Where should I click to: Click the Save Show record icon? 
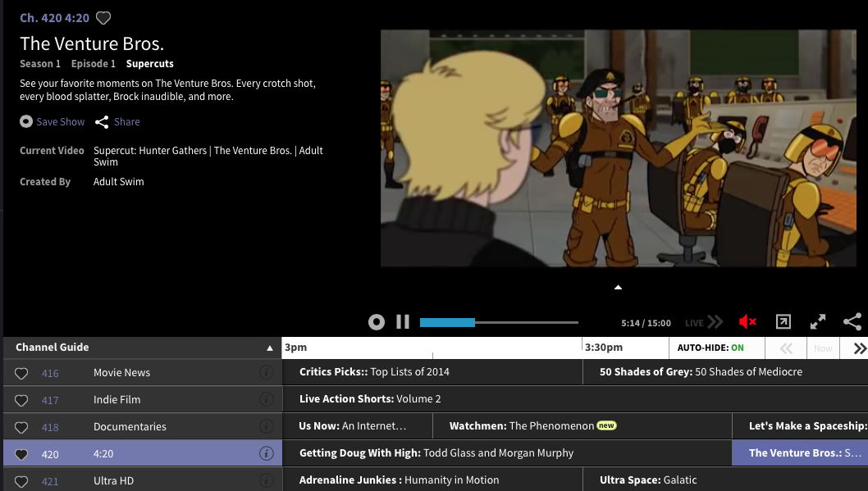(26, 121)
